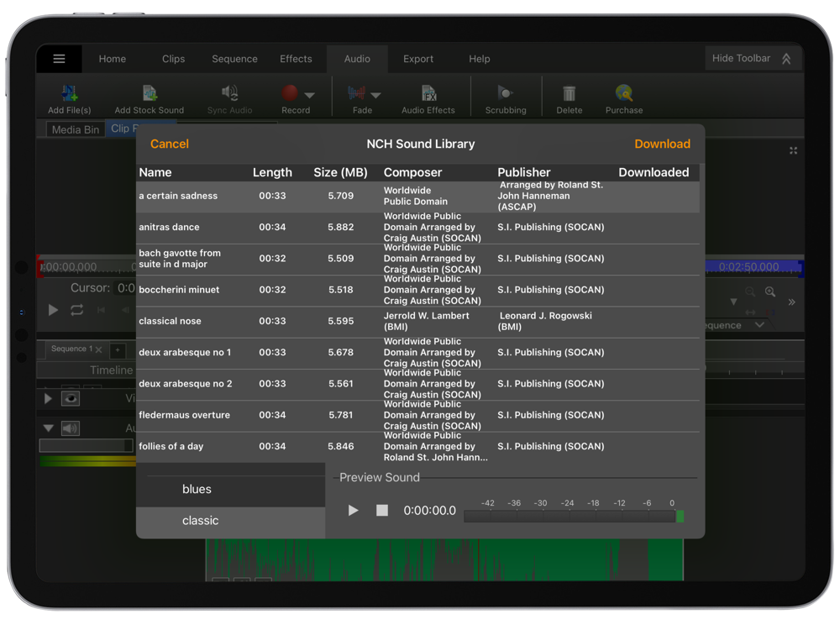Click the Sync Audio icon
This screenshot has width=840, height=630.
point(230,93)
